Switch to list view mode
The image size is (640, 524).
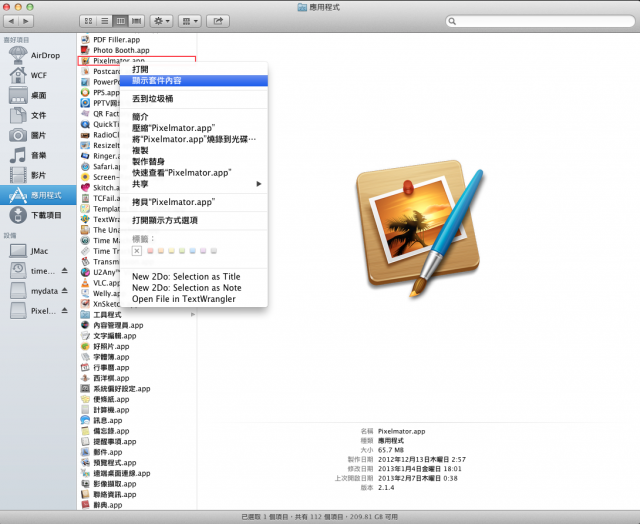click(x=105, y=21)
